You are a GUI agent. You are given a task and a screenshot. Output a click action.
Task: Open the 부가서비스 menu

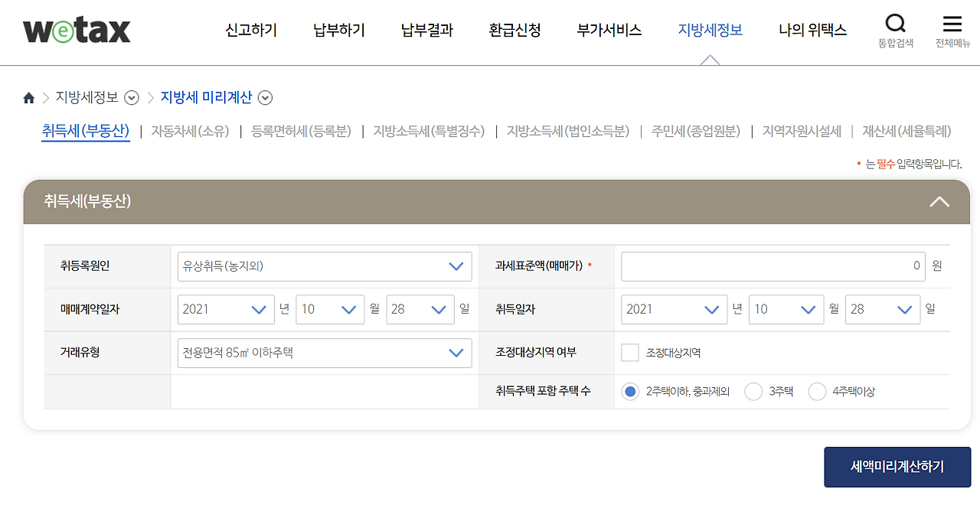(x=609, y=31)
